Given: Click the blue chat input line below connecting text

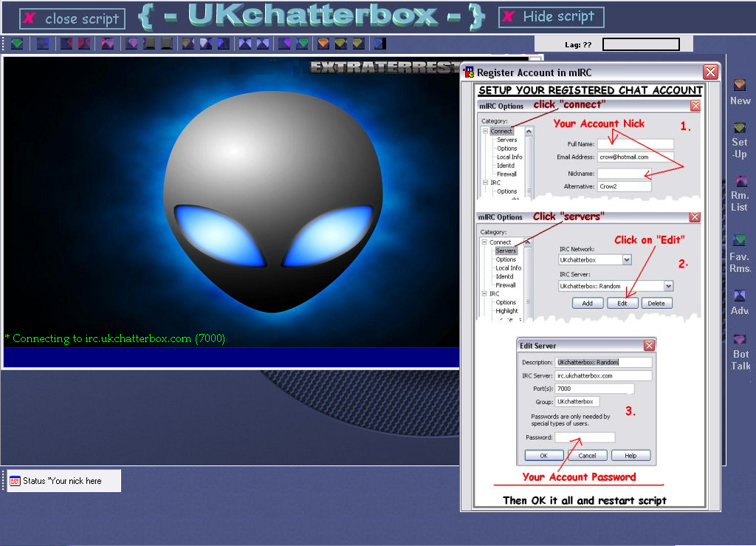Looking at the screenshot, I should click(x=231, y=358).
